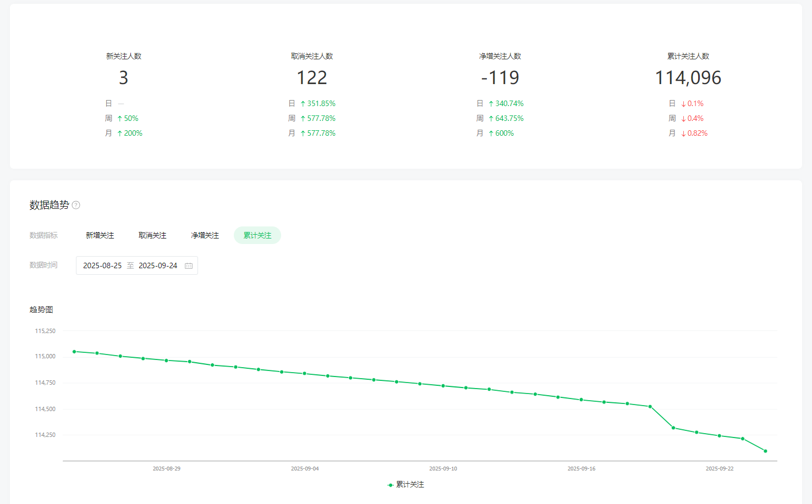Click the 净增关注人数 heading

coord(500,56)
